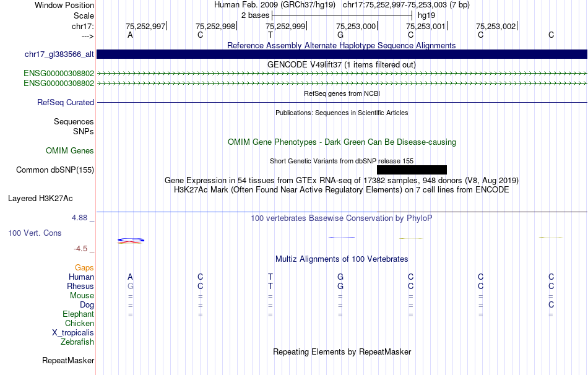Click the Scale label
Screen dimensions: 588x375
[x=84, y=15]
